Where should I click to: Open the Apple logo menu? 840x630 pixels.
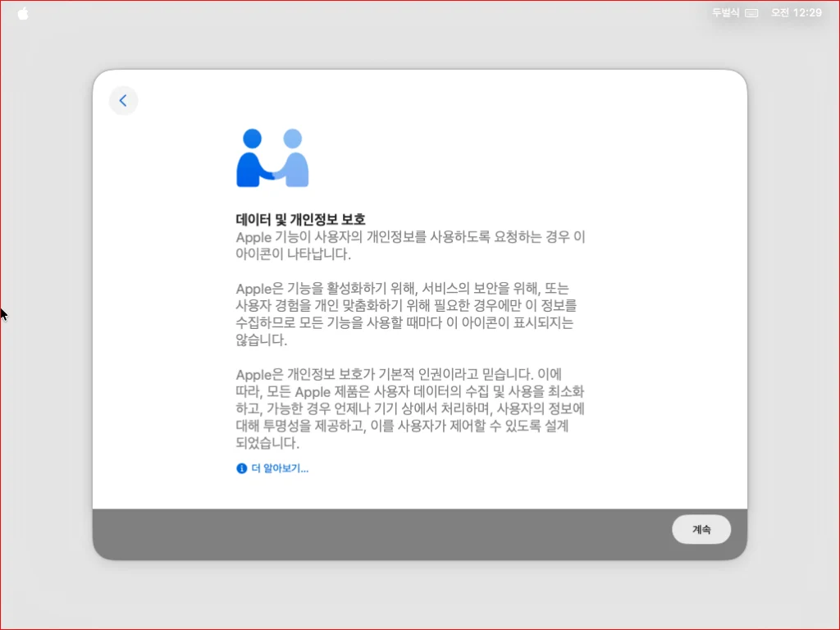(x=23, y=13)
